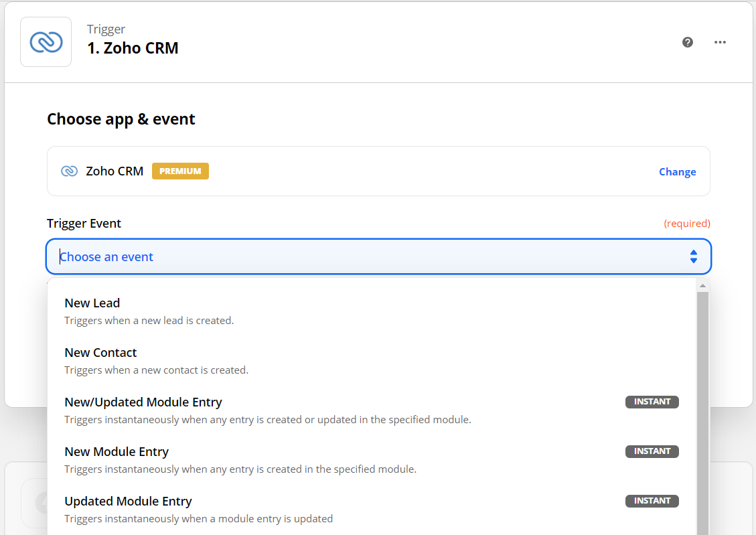The image size is (756, 535).
Task: Click the event list scrollbar thumb
Action: (x=702, y=402)
